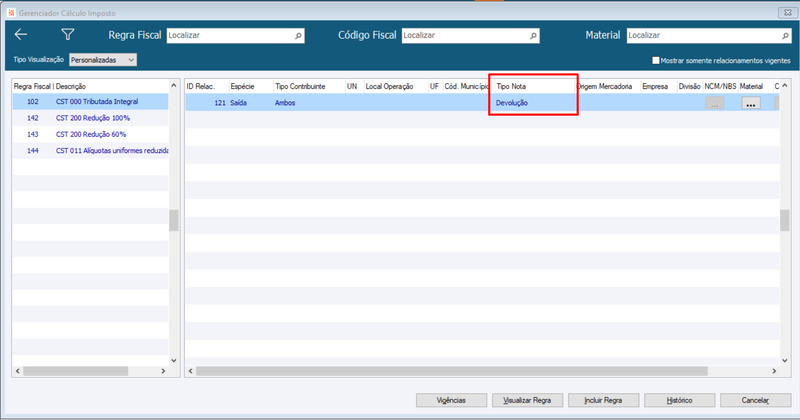Click the rule list horizontal scrollbar thumb
800x420 pixels.
click(76, 371)
